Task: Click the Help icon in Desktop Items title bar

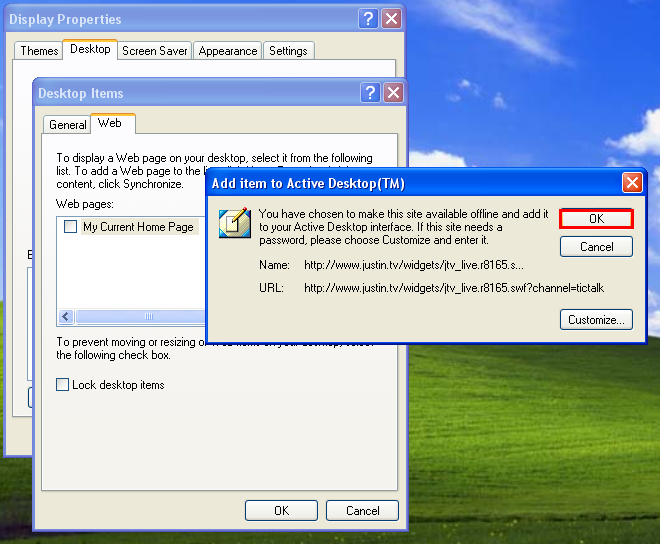Action: click(x=370, y=93)
